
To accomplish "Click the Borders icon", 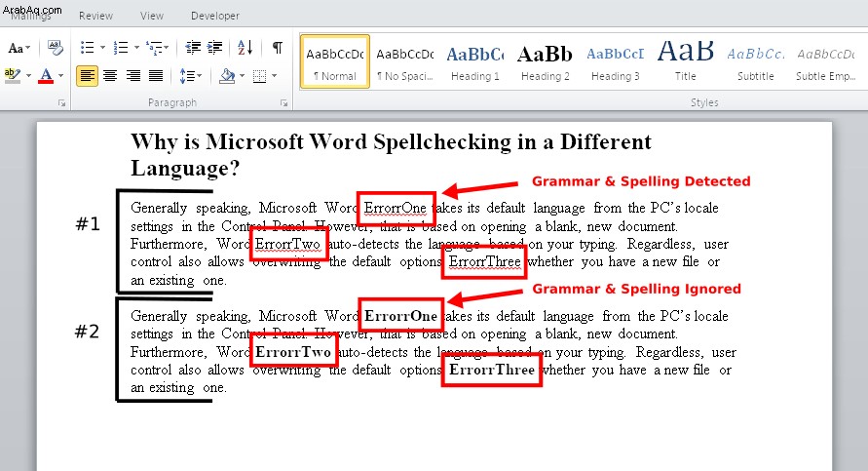I will (x=260, y=76).
